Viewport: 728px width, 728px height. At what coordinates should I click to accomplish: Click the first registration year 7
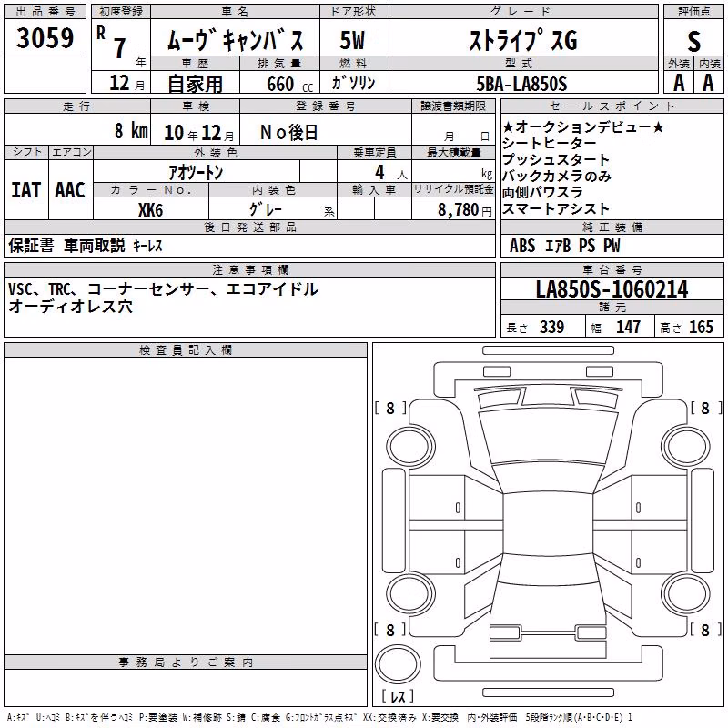(x=120, y=48)
